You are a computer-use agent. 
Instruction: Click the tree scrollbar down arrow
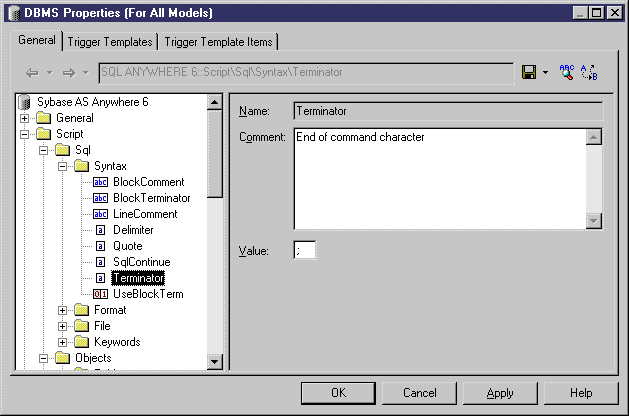215,362
